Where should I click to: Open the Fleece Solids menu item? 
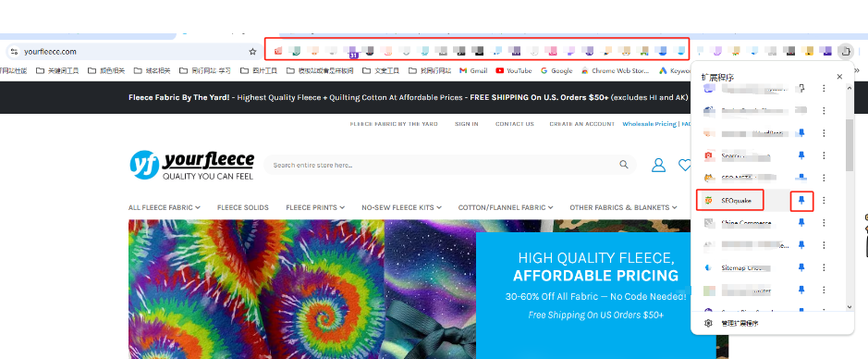click(x=243, y=208)
